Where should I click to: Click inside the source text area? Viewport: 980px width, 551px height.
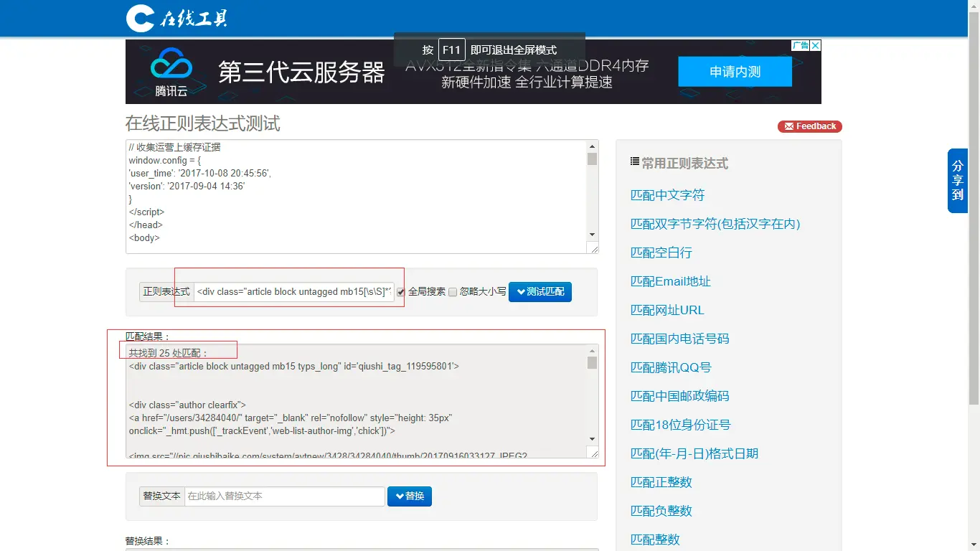(357, 197)
